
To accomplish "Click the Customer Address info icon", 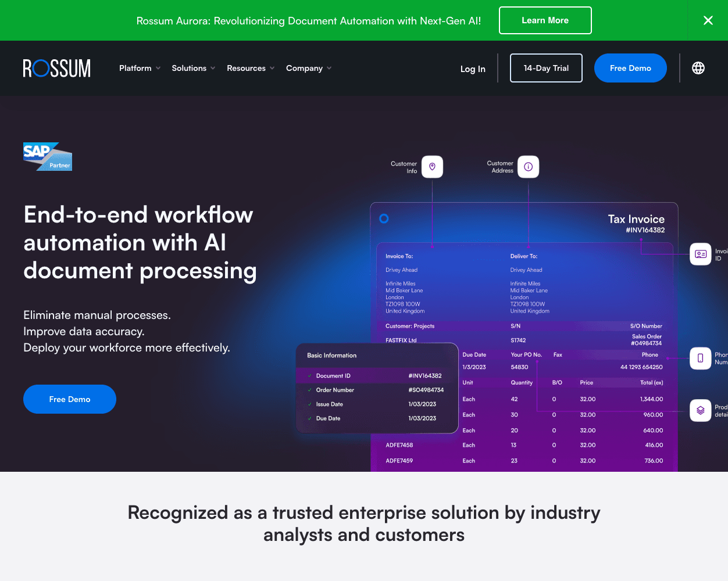I will [x=528, y=167].
